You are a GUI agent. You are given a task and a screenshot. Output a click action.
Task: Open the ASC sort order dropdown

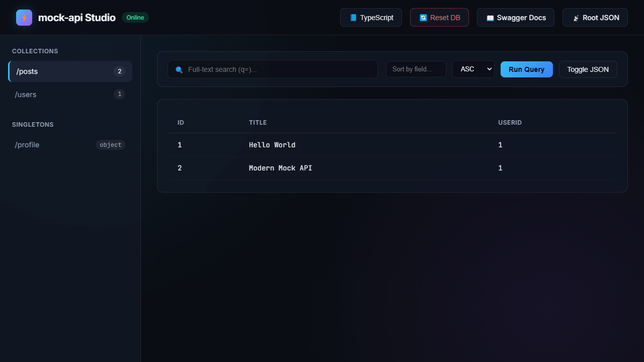click(473, 69)
